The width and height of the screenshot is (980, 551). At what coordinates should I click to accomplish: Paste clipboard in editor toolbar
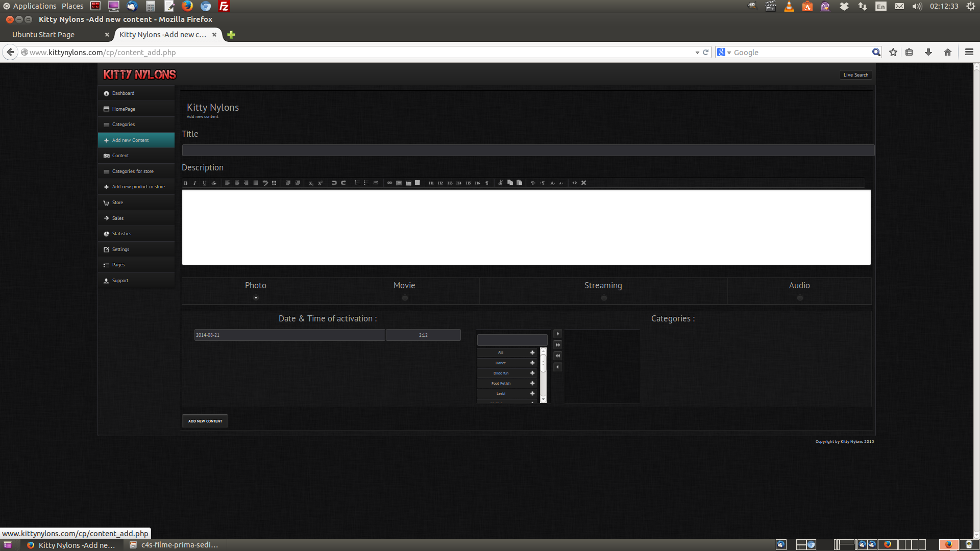click(519, 183)
